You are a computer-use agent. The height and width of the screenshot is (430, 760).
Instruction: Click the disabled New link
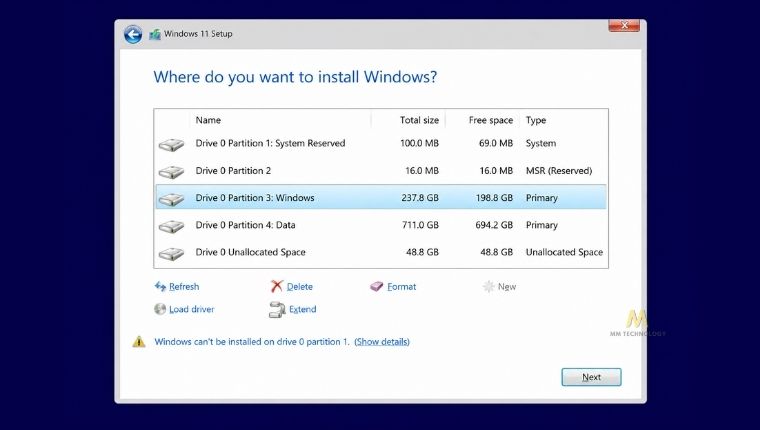507,287
